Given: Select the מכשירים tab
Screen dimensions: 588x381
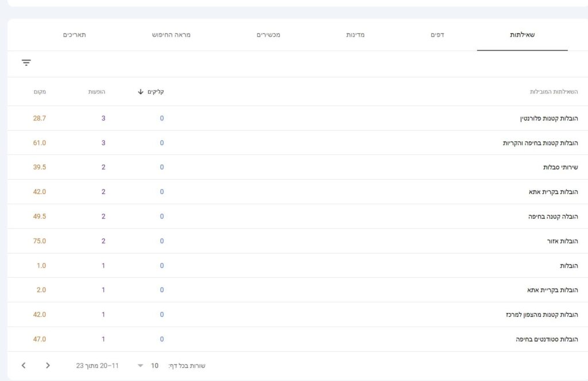Looking at the screenshot, I should click(x=268, y=35).
